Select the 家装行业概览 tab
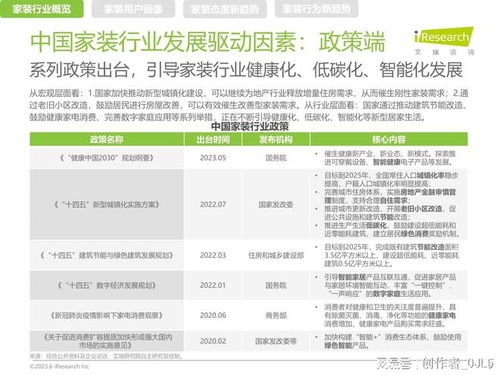500x375 pixels. [42, 9]
